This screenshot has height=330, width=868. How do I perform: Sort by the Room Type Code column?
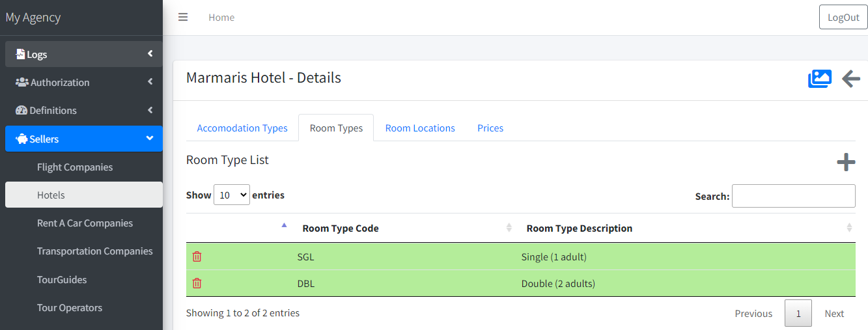340,228
